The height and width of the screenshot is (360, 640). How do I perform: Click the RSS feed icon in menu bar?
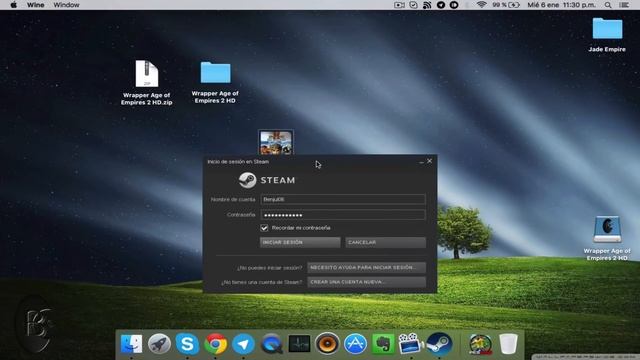tap(427, 5)
